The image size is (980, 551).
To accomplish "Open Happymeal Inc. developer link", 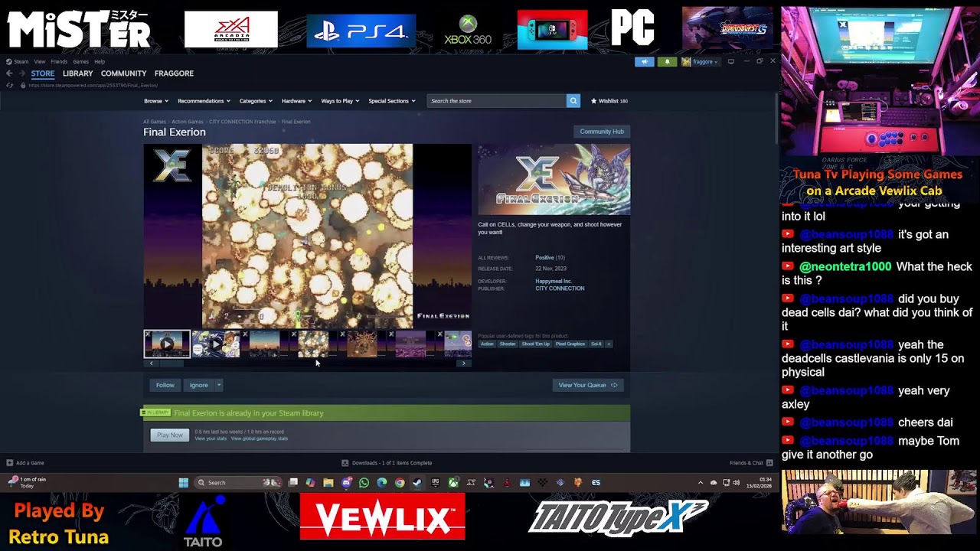I will point(554,282).
